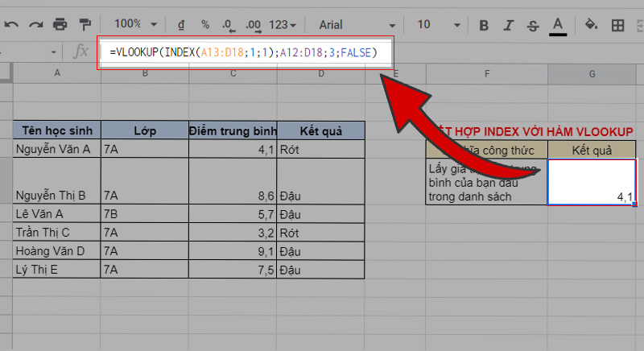Click the VLOOKUP formula bar

point(246,52)
